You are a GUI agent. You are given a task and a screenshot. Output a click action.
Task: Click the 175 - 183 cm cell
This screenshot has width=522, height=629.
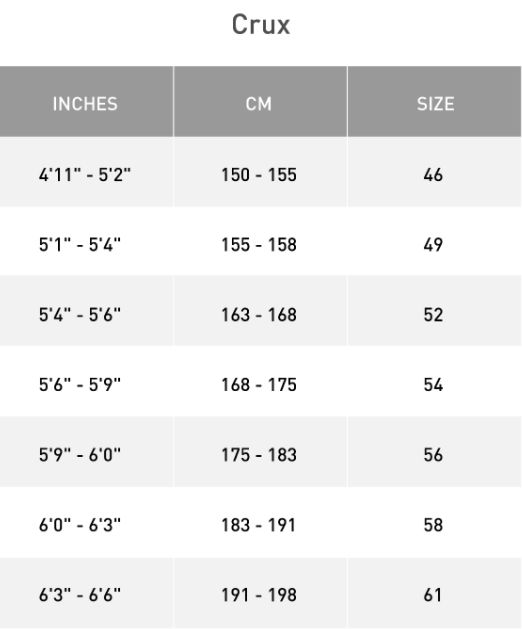(260, 452)
